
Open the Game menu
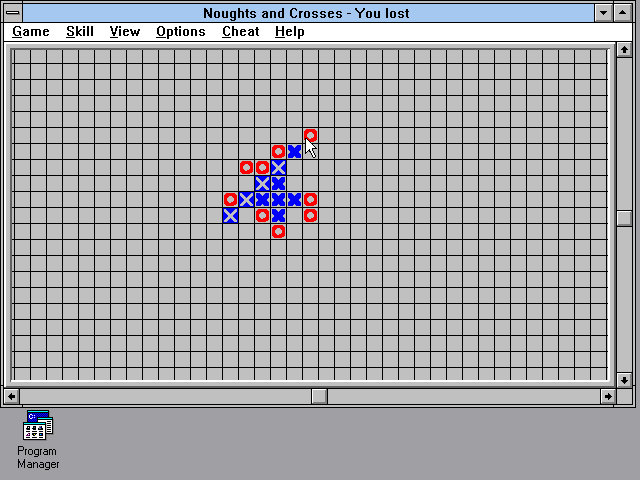coord(31,31)
